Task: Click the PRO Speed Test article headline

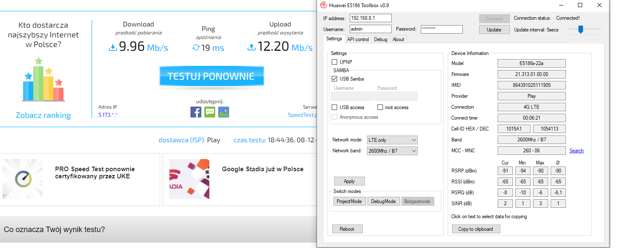Action: pyautogui.click(x=95, y=172)
